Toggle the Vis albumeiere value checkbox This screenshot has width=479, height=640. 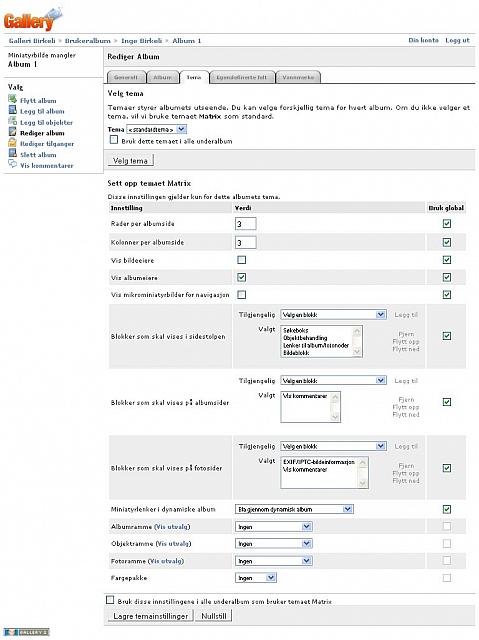[242, 277]
